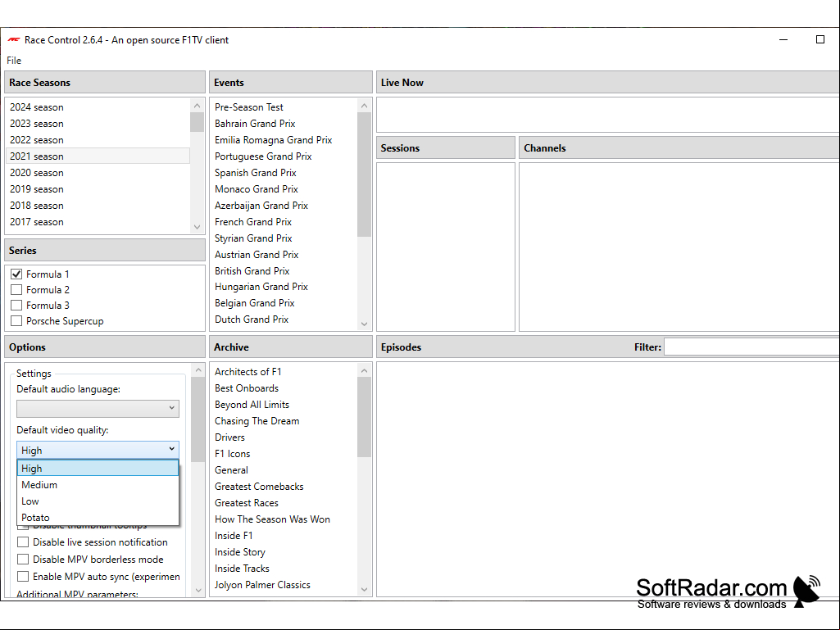
Task: Open the Spanish Grand Prix event
Action: coord(284,173)
